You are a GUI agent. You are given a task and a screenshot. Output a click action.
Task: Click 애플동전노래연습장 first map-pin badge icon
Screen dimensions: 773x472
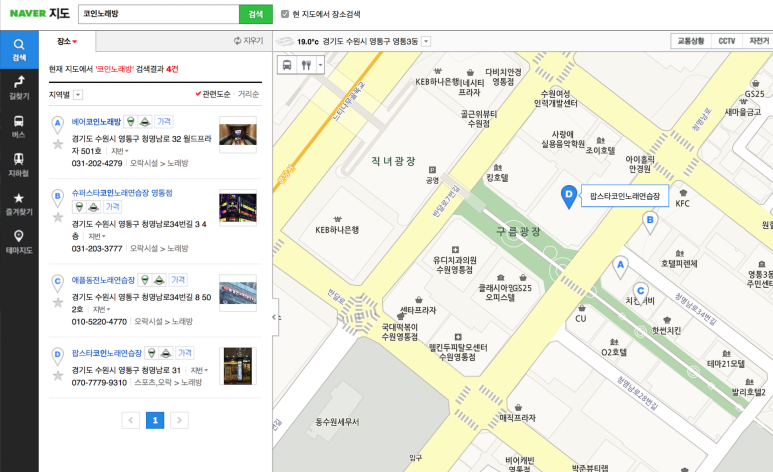point(144,280)
